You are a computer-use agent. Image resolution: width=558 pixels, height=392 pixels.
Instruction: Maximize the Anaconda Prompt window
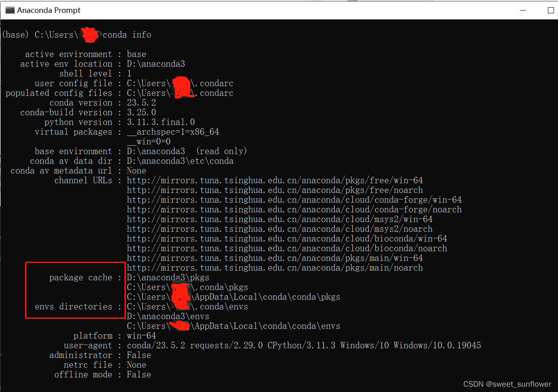coord(551,10)
